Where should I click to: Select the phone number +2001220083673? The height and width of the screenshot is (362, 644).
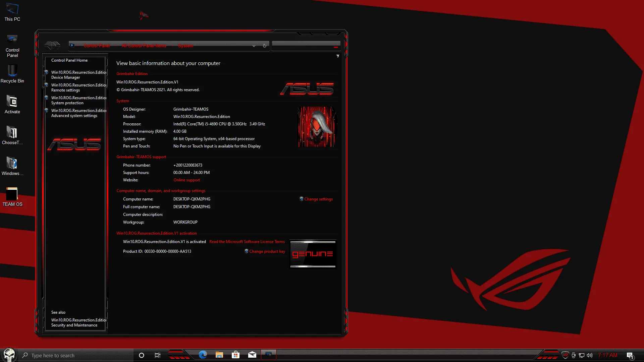click(x=188, y=165)
